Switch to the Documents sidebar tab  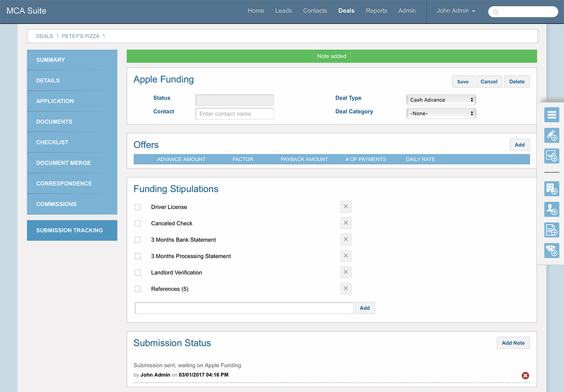(72, 122)
